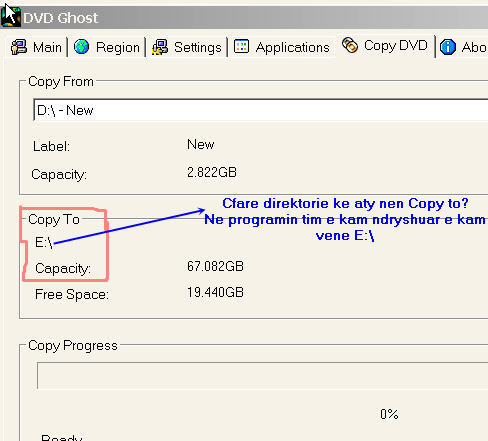Click the 2.822GB source capacity value
The width and height of the screenshot is (488, 441).
(212, 172)
